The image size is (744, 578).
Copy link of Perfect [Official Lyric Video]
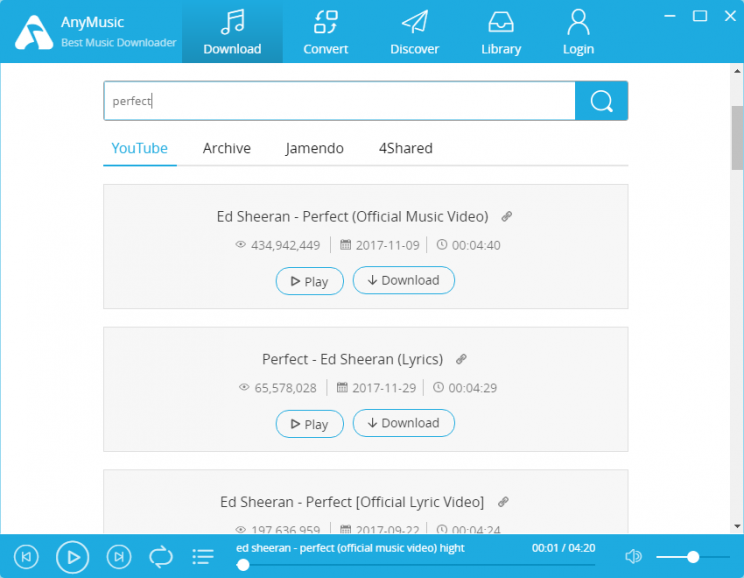coord(503,502)
